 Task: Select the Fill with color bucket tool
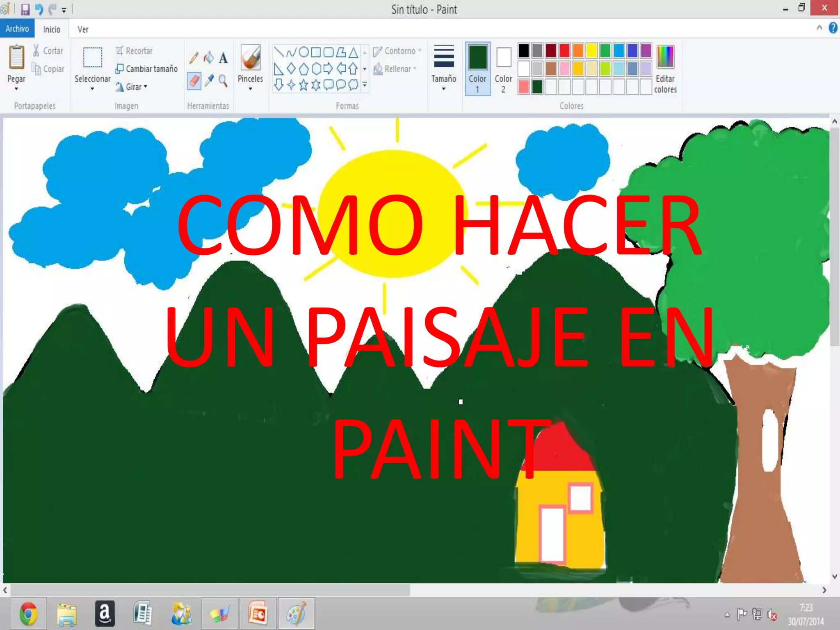click(209, 58)
